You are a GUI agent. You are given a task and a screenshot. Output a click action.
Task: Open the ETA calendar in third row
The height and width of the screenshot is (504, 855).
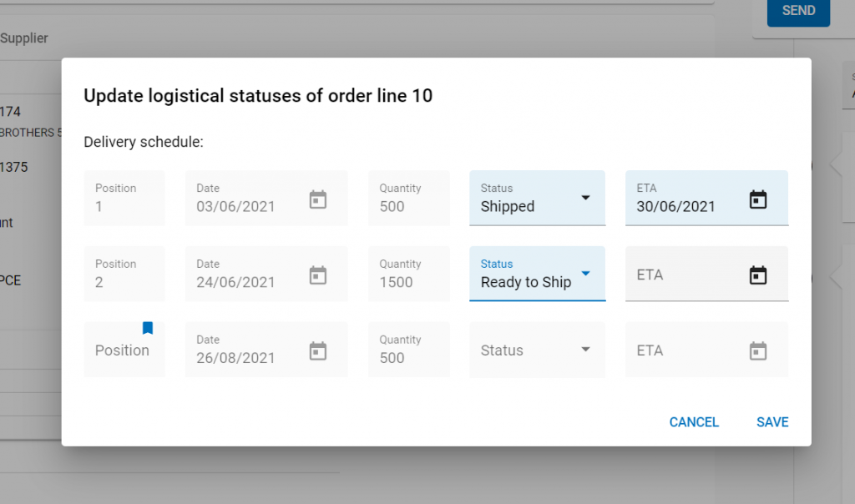click(x=758, y=351)
